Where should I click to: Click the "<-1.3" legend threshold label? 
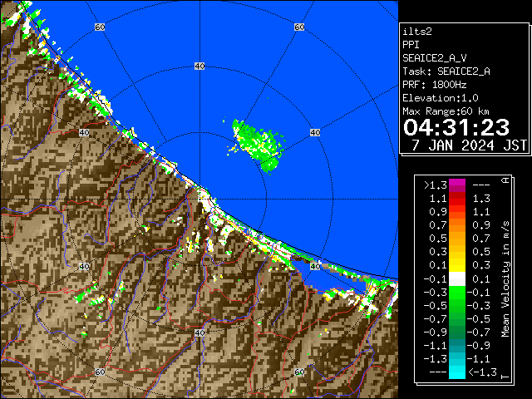click(482, 372)
